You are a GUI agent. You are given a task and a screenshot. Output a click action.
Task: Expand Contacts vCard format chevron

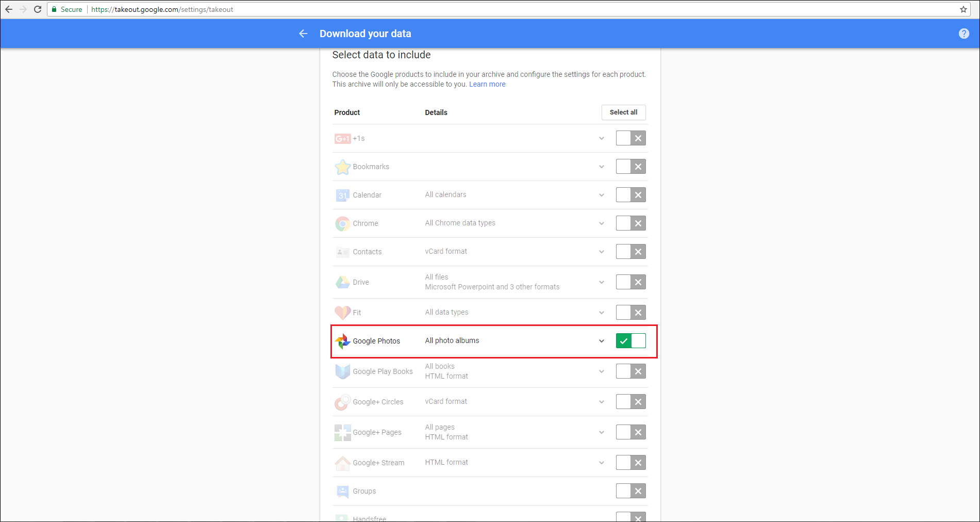[x=602, y=252]
